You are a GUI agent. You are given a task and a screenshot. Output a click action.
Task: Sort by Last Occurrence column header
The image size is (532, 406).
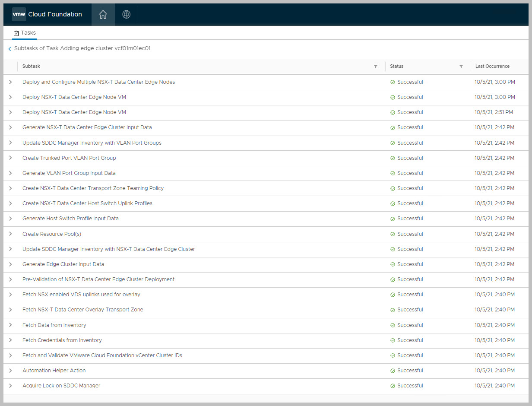[x=492, y=67]
